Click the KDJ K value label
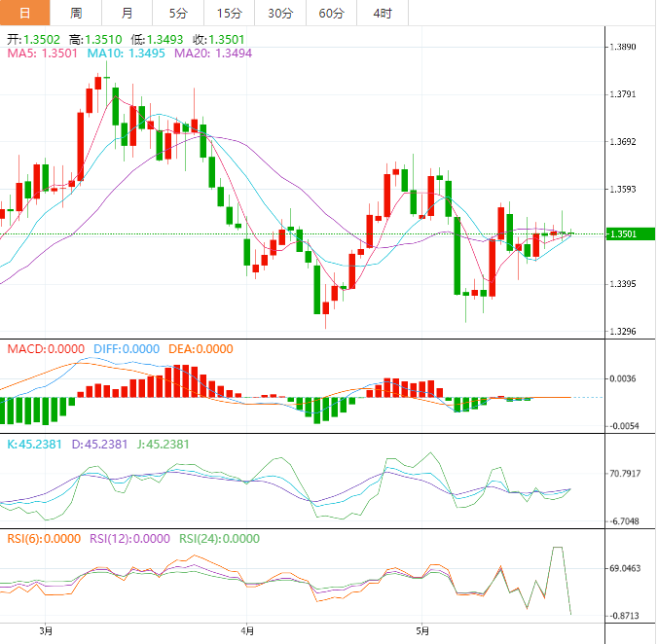 click(x=39, y=444)
